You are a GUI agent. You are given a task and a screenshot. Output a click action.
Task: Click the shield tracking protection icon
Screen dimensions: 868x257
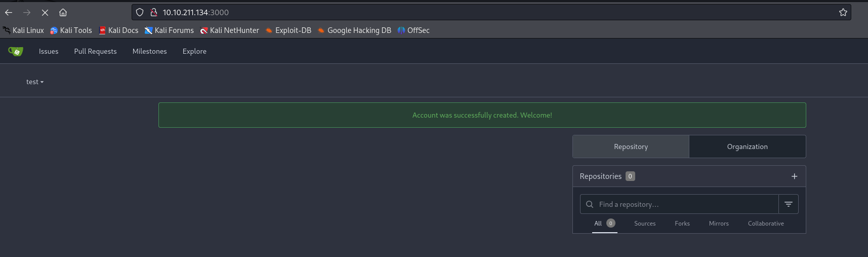pyautogui.click(x=140, y=12)
